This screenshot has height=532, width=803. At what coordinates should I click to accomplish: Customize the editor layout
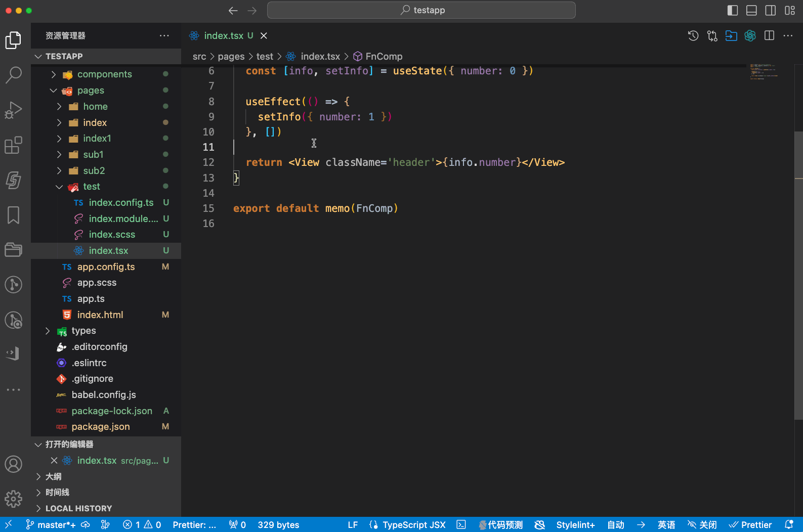pos(790,11)
